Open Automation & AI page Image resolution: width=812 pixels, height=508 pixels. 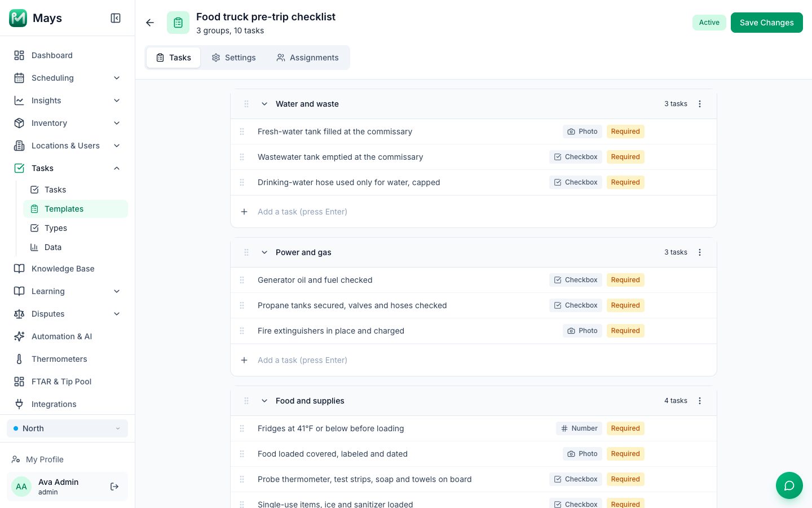pos(67,336)
